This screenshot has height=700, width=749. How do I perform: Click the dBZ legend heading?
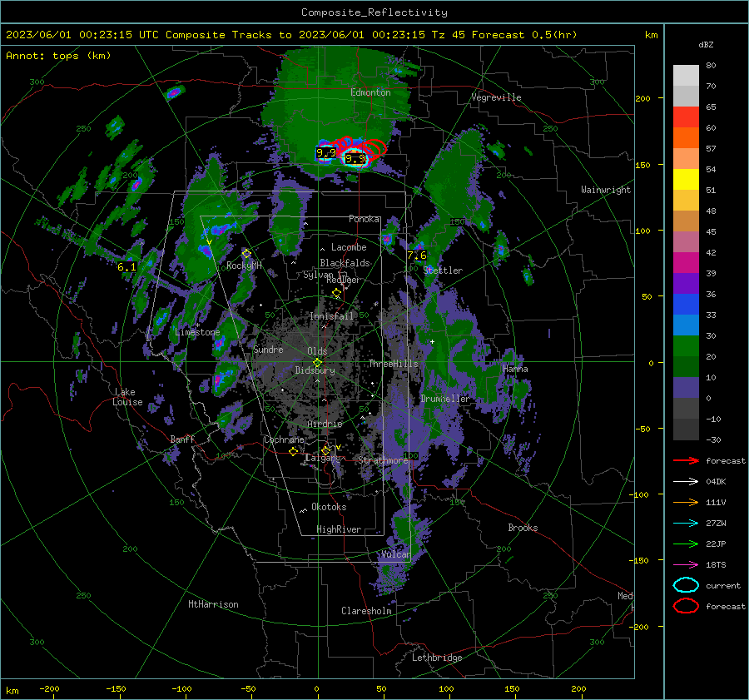pos(706,44)
